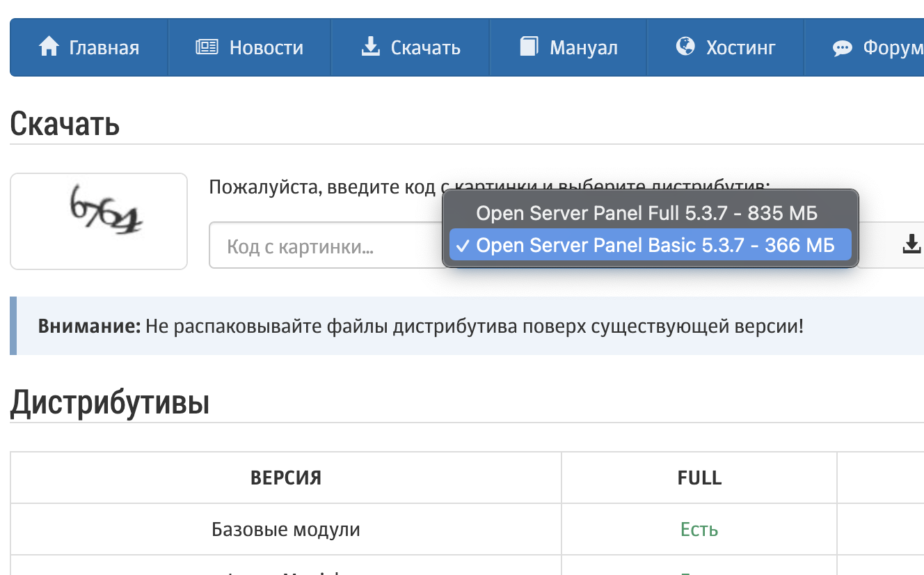This screenshot has width=924, height=575.
Task: Click the download icon beside Скачать in navigation
Action: coord(371,47)
